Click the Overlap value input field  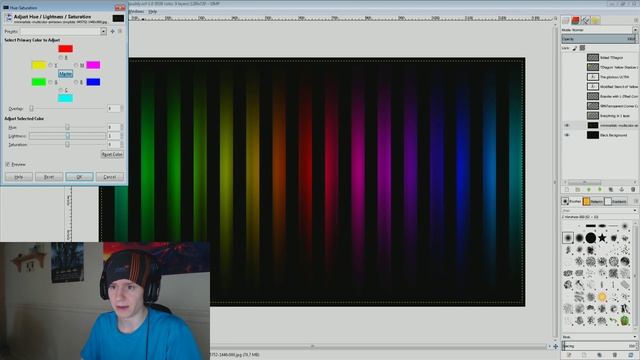113,109
